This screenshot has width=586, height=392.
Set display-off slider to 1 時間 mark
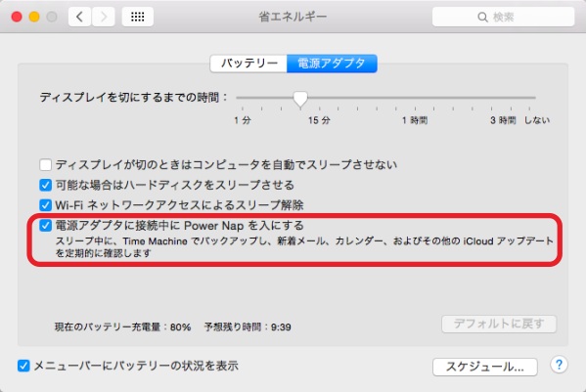coord(415,98)
